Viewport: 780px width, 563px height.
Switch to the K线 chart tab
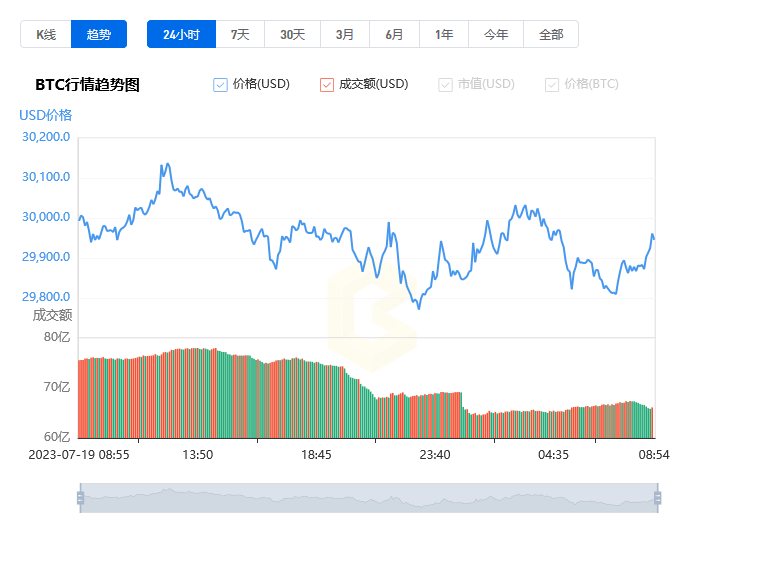tap(46, 34)
